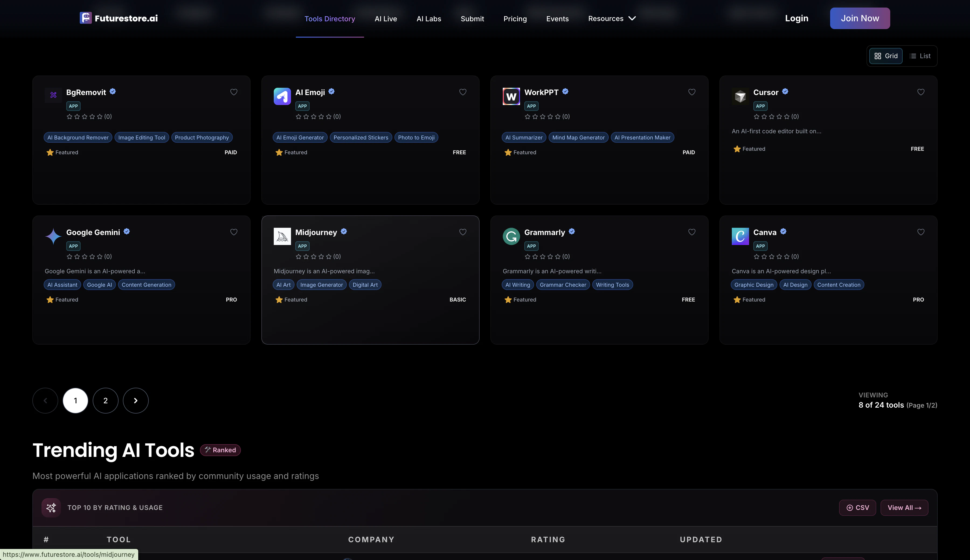The width and height of the screenshot is (970, 560).
Task: Open the Submit menu item
Action: 472,19
